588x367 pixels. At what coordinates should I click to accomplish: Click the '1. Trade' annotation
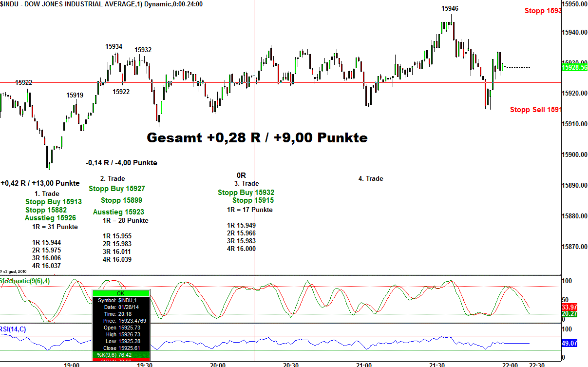(47, 193)
